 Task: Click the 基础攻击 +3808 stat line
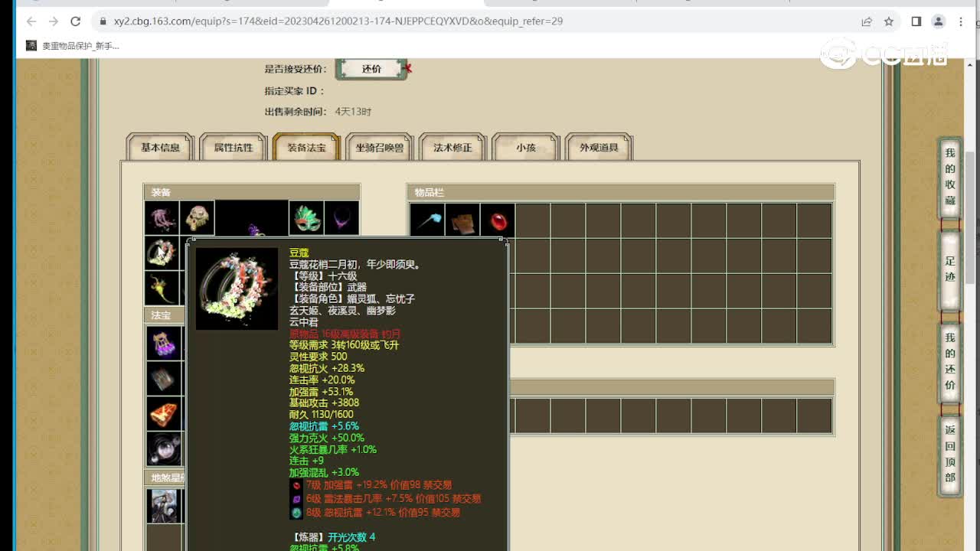click(324, 403)
